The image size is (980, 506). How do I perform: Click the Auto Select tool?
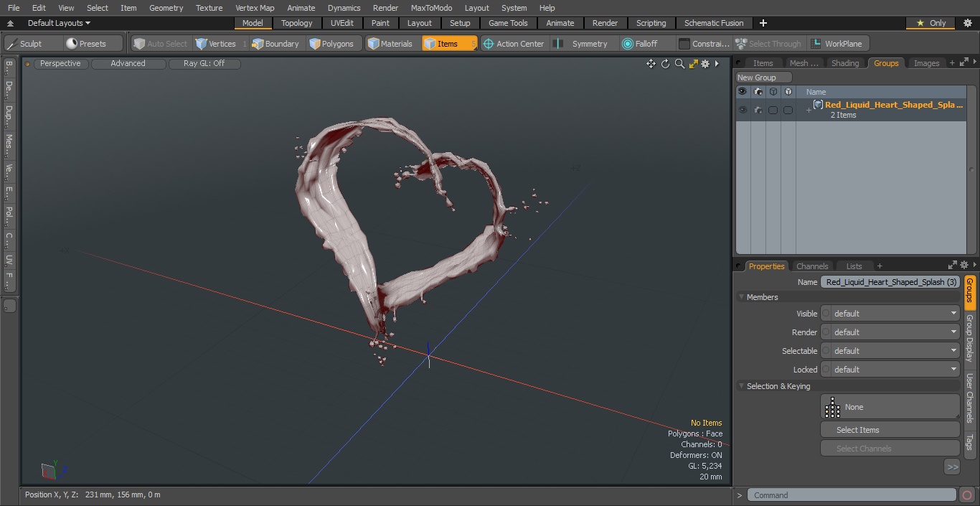coord(161,44)
